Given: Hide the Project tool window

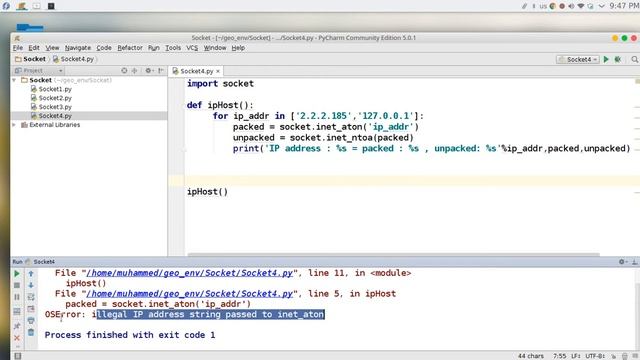Looking at the screenshot, I should 161,71.
